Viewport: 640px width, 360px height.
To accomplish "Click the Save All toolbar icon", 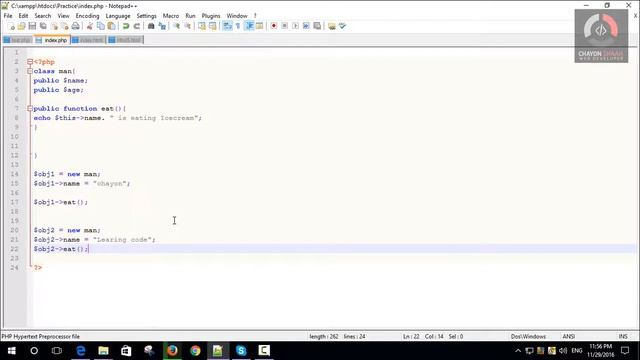I will 43,26.
